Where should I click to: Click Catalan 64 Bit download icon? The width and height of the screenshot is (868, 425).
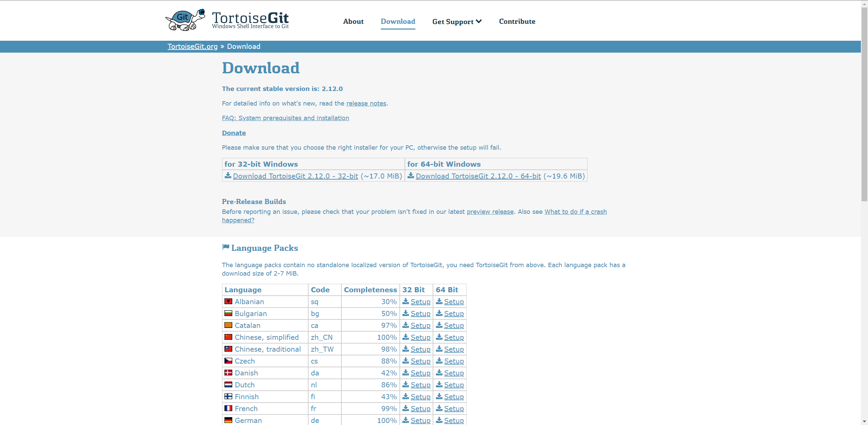pyautogui.click(x=439, y=325)
